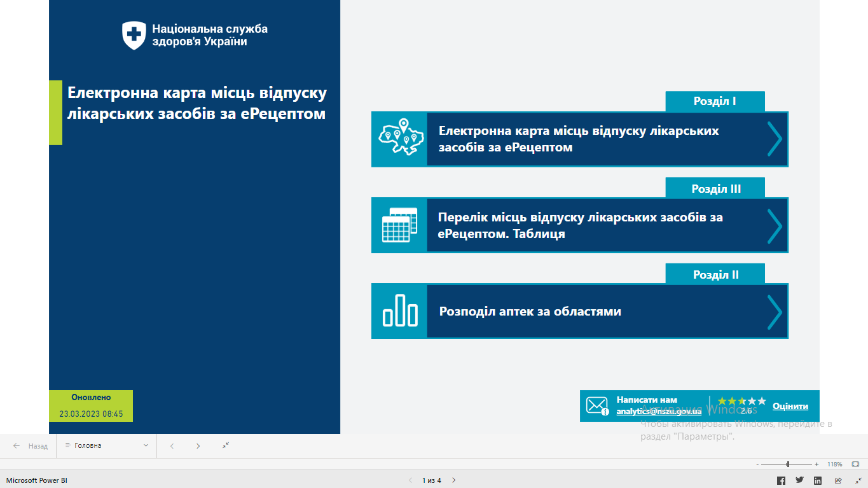Click the chevron arrow on Розділ III card
868x488 pixels.
(x=774, y=225)
